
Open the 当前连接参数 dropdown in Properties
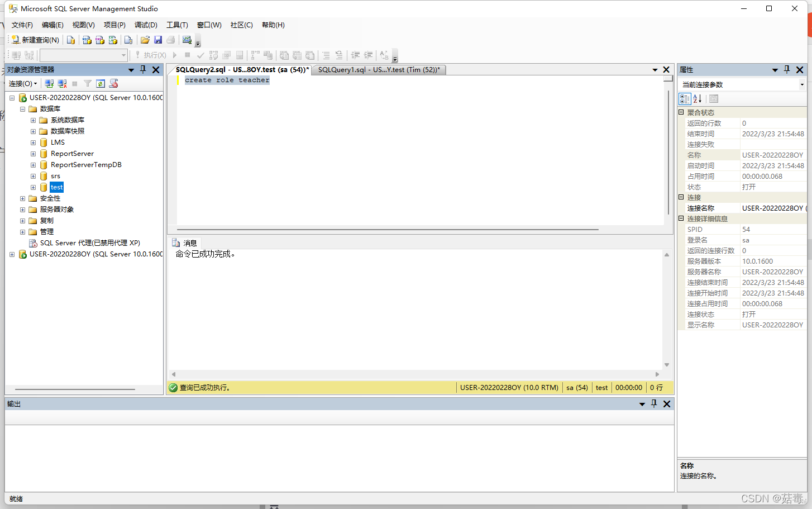click(x=802, y=85)
